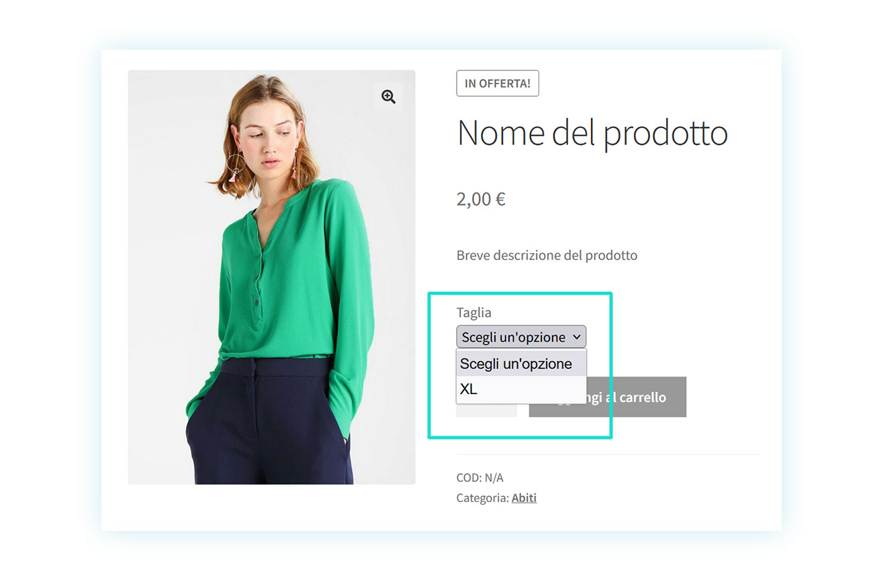Click the "Breve descrizione del prodotto" text
Image resolution: width=873 pixels, height=588 pixels.
point(547,255)
